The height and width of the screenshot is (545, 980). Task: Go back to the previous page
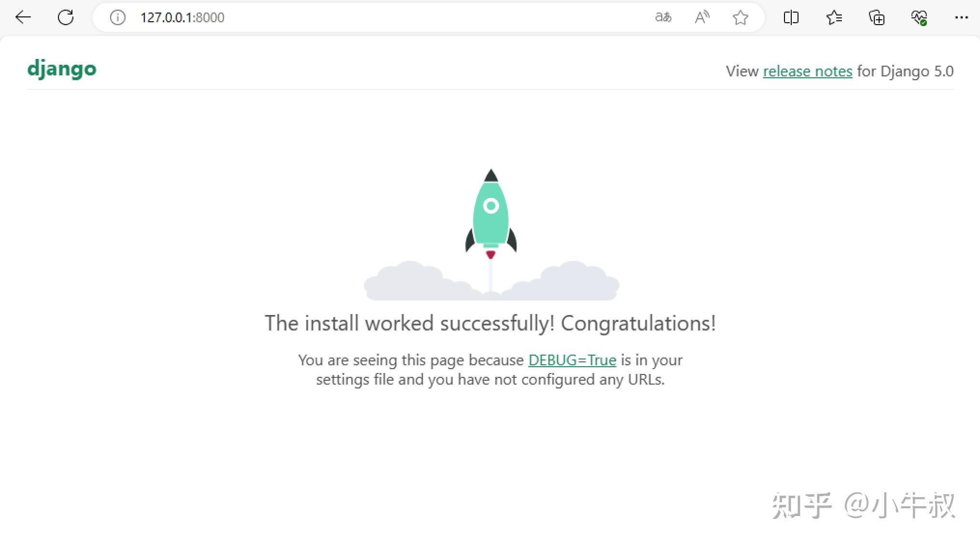click(23, 17)
